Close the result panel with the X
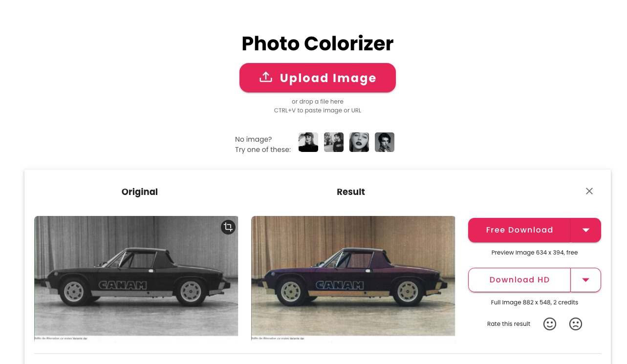This screenshot has width=627, height=364. pyautogui.click(x=589, y=191)
